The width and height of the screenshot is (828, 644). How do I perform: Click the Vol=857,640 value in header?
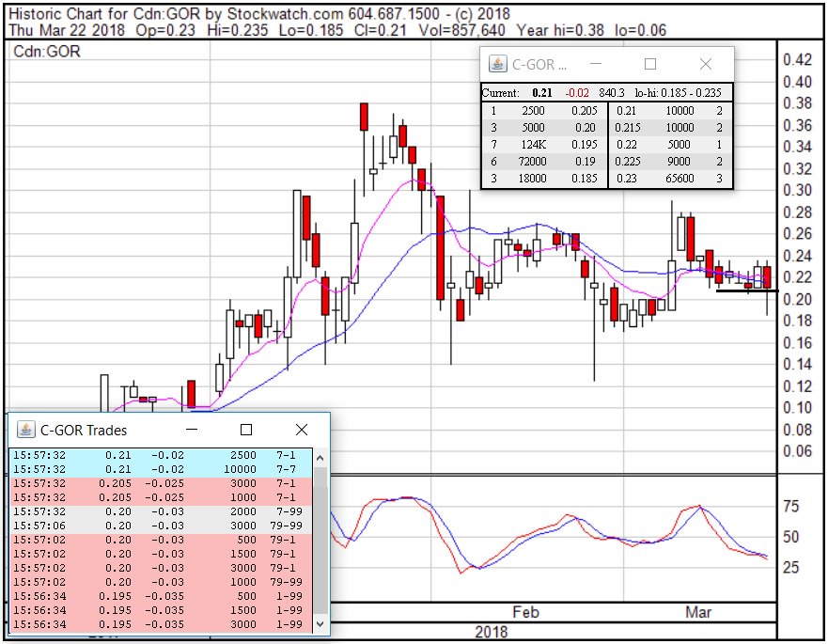pos(462,30)
